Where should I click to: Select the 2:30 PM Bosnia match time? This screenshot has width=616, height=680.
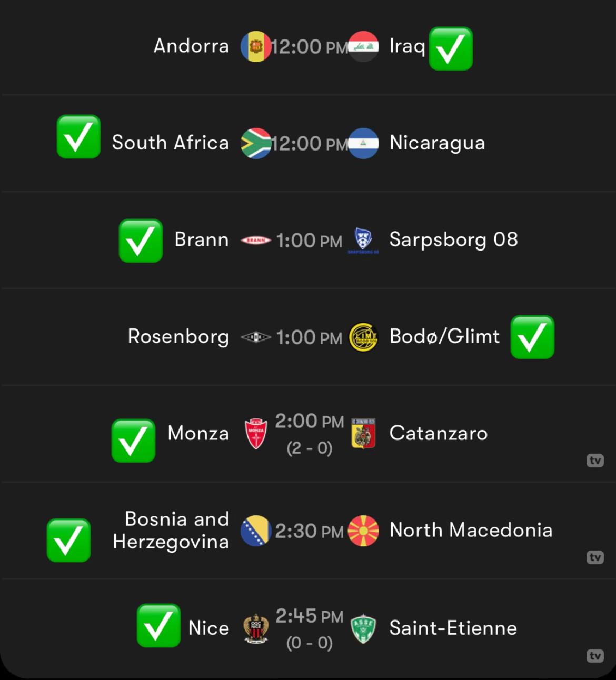click(309, 531)
